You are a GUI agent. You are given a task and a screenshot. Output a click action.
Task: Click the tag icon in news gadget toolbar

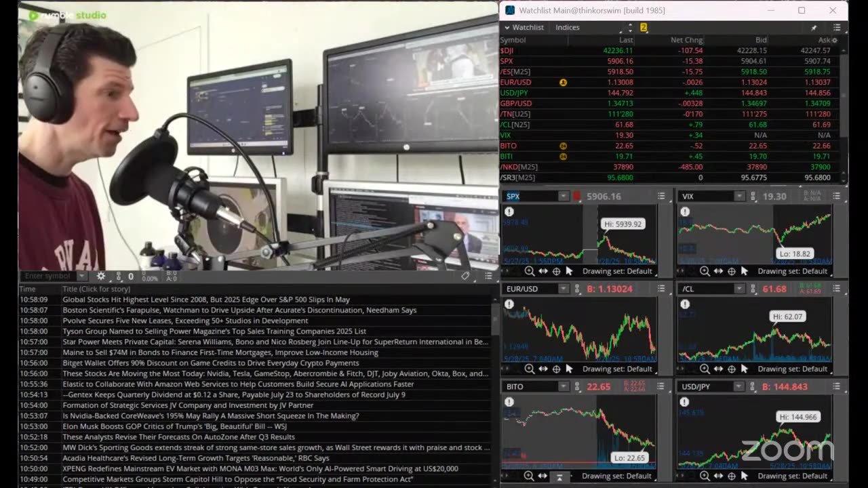465,277
